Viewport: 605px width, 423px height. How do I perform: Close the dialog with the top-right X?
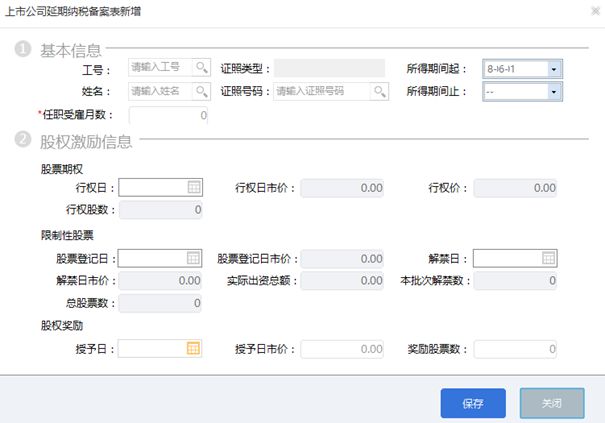pyautogui.click(x=587, y=11)
